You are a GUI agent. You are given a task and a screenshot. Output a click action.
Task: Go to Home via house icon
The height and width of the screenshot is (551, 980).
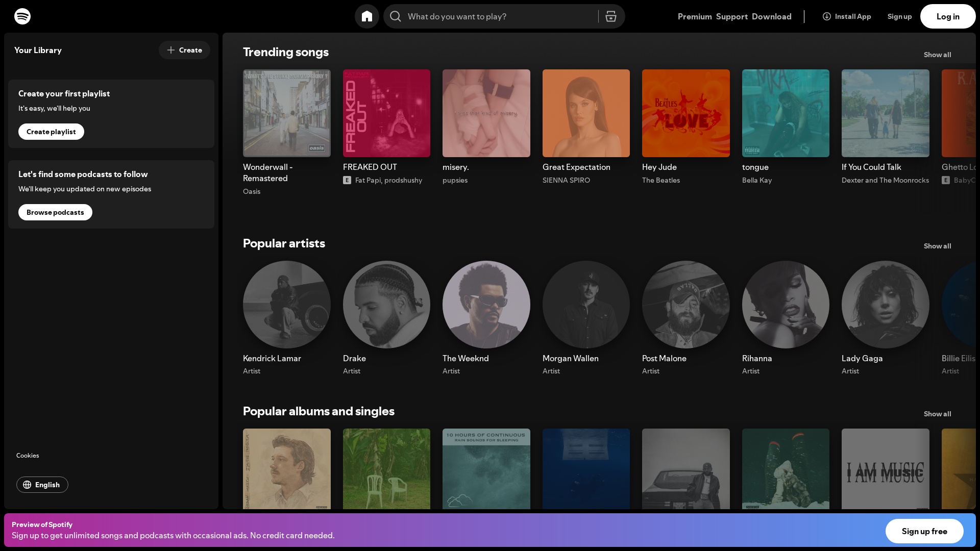(x=367, y=16)
